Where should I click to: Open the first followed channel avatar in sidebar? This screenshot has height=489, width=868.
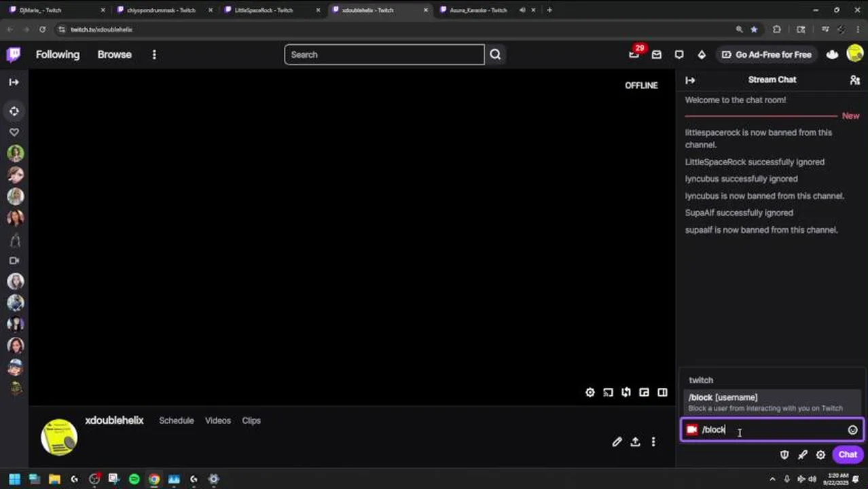pyautogui.click(x=15, y=153)
